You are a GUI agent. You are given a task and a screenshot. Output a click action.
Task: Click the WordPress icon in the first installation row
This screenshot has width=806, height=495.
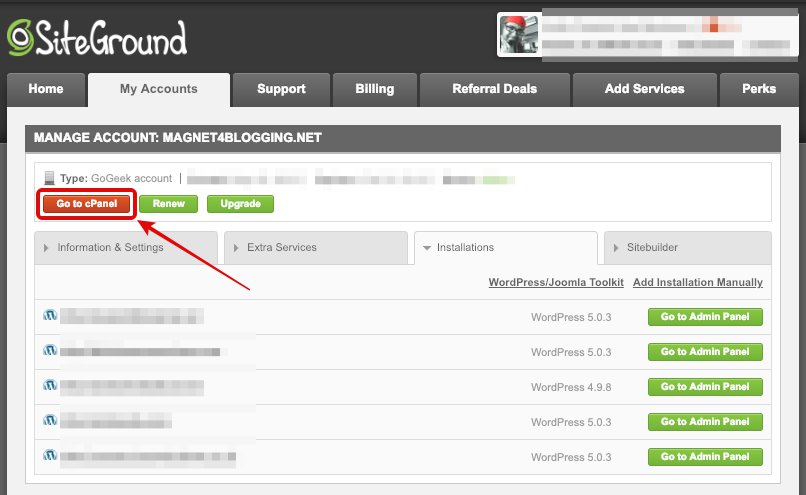point(50,315)
